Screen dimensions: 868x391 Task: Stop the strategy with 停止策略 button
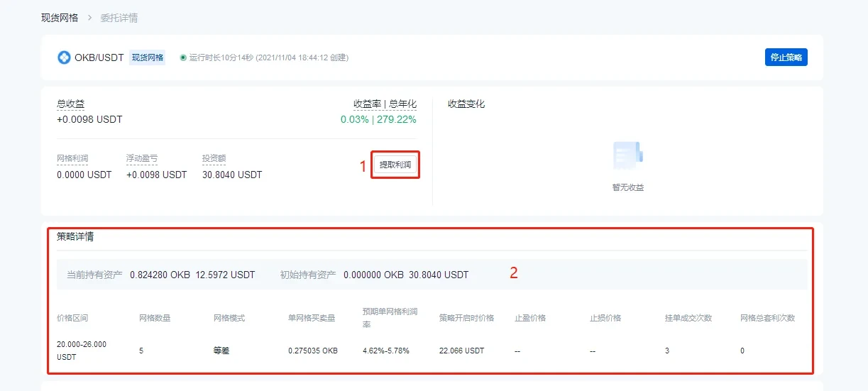(x=786, y=57)
